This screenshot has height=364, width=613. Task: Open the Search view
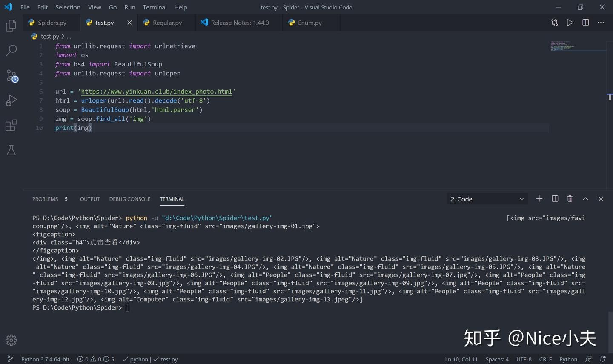[x=11, y=50]
